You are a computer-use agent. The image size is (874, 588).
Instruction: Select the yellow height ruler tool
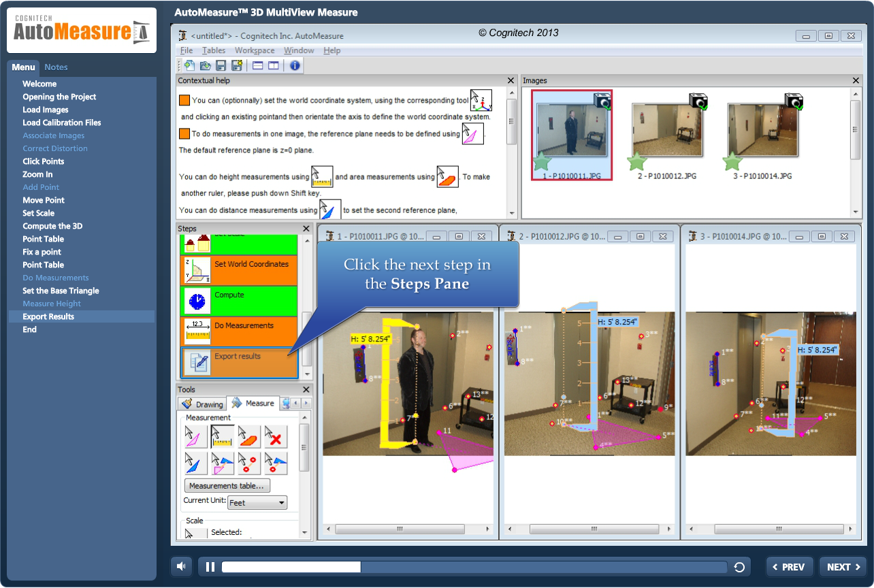tap(223, 436)
